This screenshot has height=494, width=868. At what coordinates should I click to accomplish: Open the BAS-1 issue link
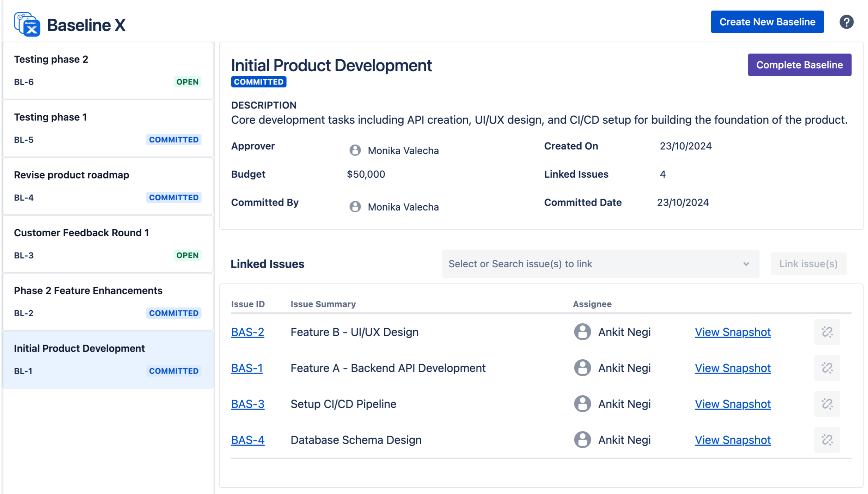coord(247,368)
